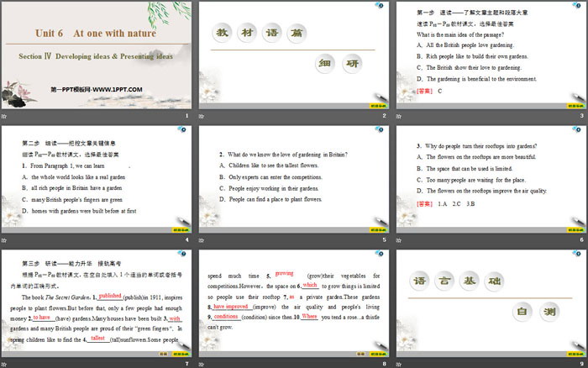Select the slide 7 thumbnail about The Secret Garden
The image size is (588, 368).
click(97, 302)
